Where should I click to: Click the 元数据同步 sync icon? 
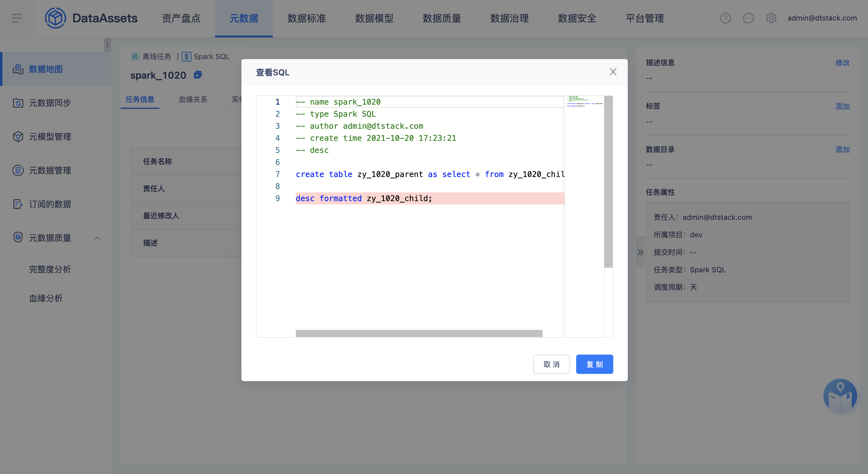(18, 103)
